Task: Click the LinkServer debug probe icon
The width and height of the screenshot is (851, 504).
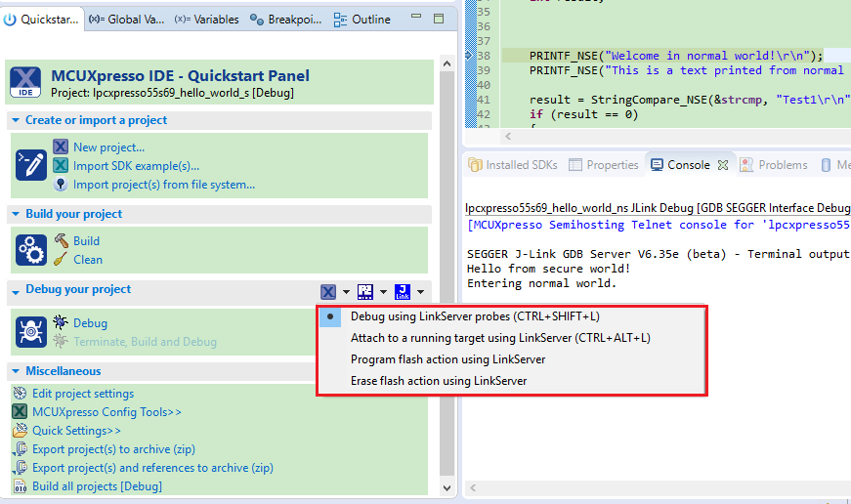Action: (328, 291)
